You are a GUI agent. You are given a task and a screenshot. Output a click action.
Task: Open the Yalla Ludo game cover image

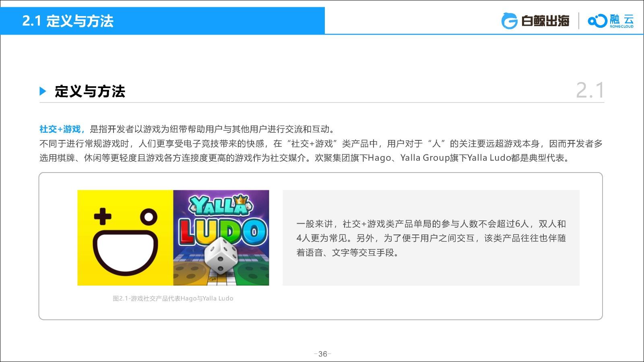point(221,238)
